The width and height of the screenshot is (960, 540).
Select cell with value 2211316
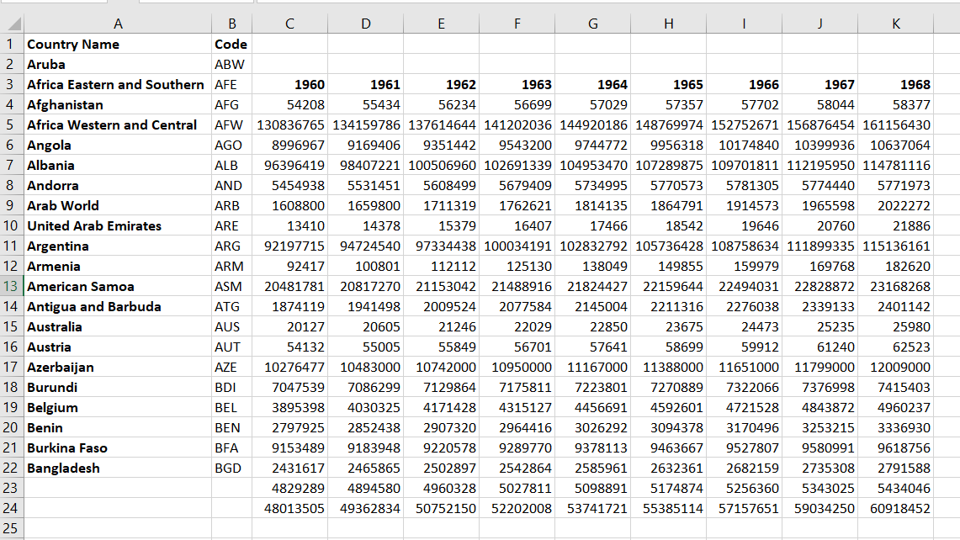click(669, 307)
